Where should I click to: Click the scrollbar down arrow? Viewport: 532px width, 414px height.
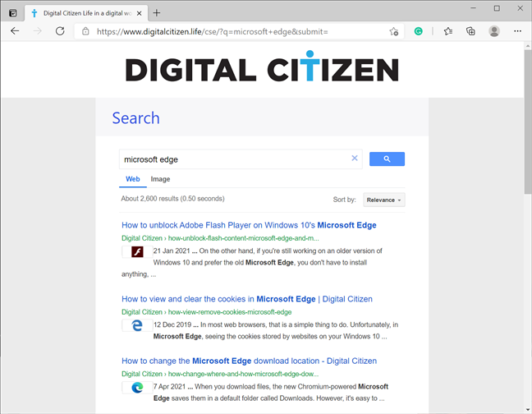[x=528, y=409]
